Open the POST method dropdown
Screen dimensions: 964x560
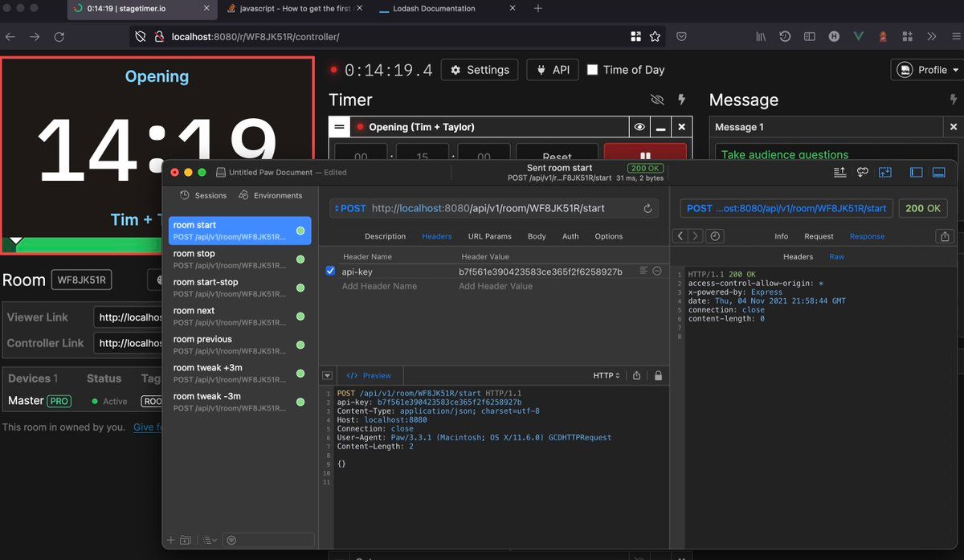pyautogui.click(x=349, y=208)
